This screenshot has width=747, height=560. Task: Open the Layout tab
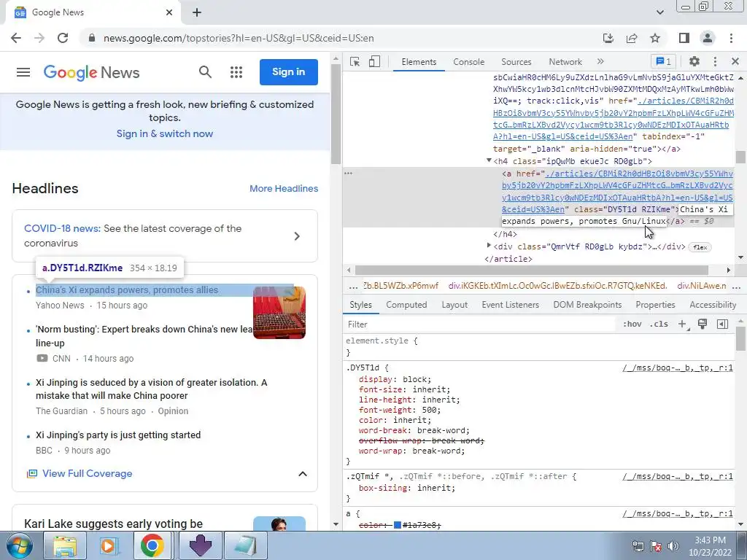[454, 305]
